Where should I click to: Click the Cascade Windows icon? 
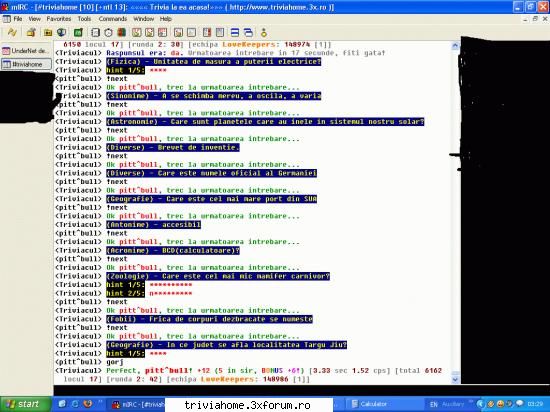tap(248, 33)
